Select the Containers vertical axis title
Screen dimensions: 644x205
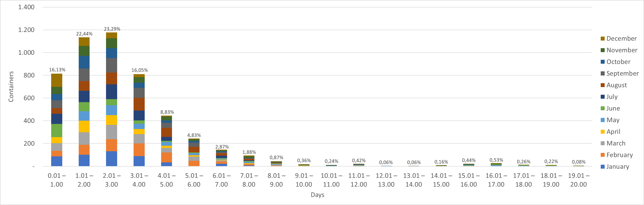click(11, 87)
